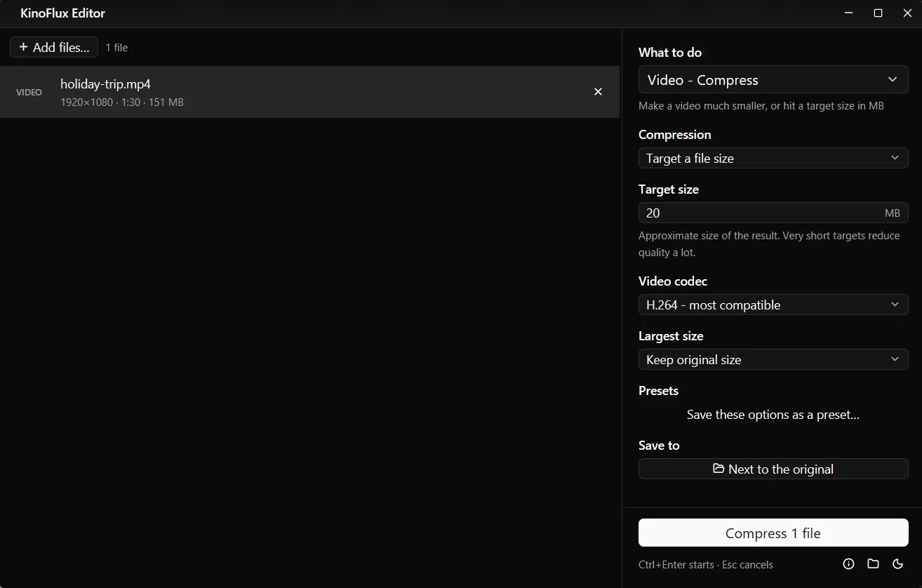
Task: Expand the Largest size dropdown
Action: (x=773, y=359)
